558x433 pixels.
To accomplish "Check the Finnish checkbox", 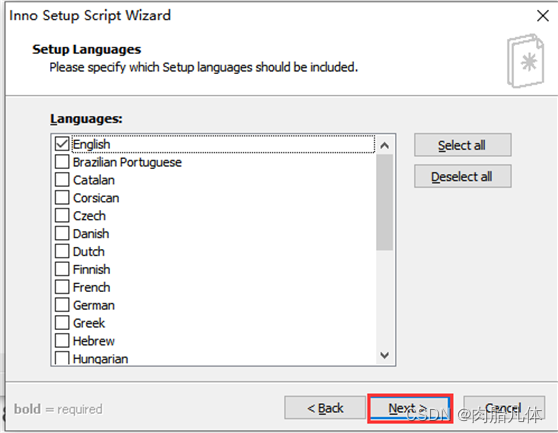I will 62,269.
